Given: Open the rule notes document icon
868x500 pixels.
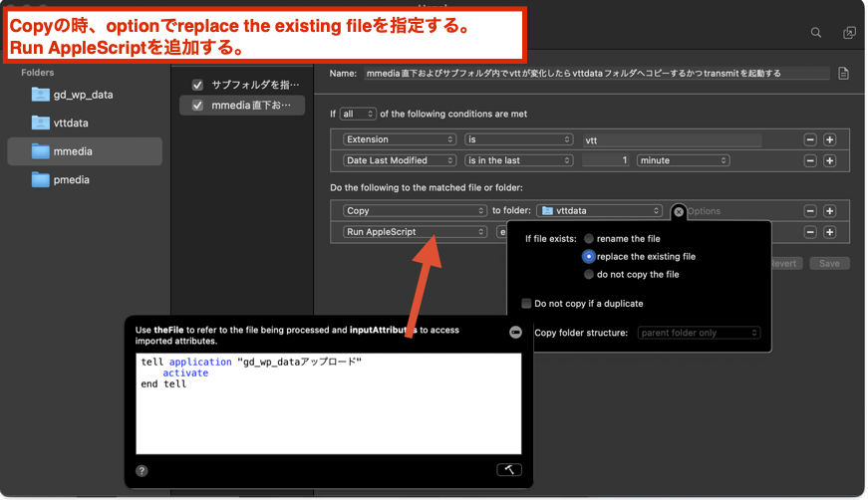Looking at the screenshot, I should tap(843, 74).
